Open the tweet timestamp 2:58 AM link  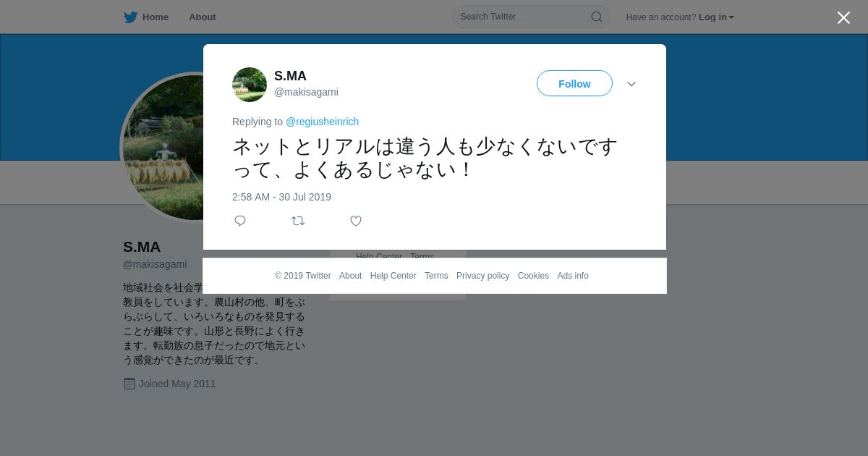tap(281, 197)
